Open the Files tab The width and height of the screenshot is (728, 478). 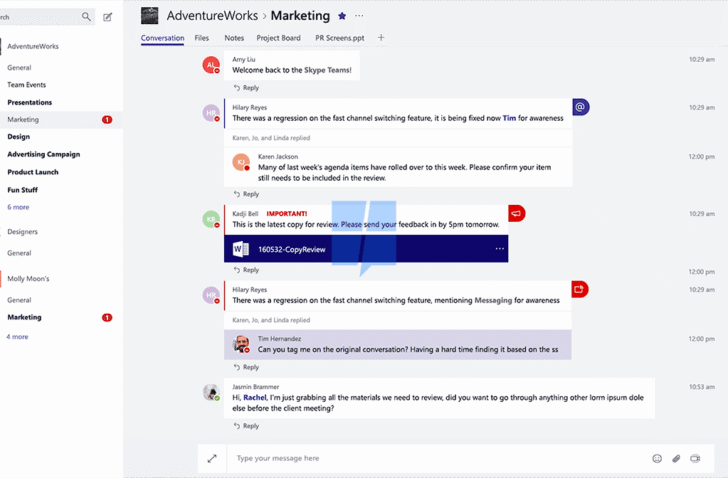point(202,38)
